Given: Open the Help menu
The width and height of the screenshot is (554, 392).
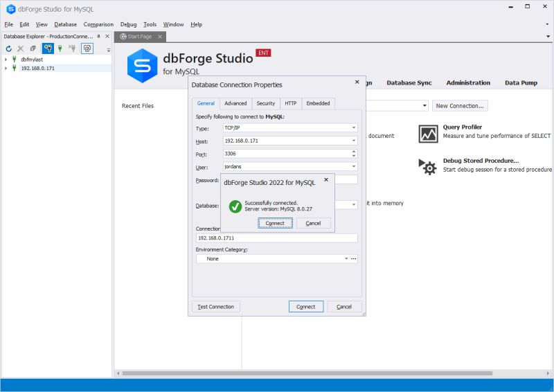Looking at the screenshot, I should pyautogui.click(x=196, y=24).
